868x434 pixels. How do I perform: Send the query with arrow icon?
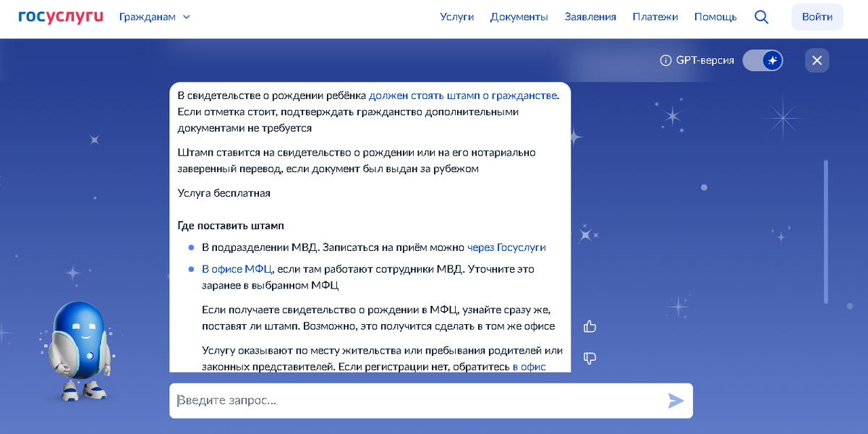pos(676,401)
